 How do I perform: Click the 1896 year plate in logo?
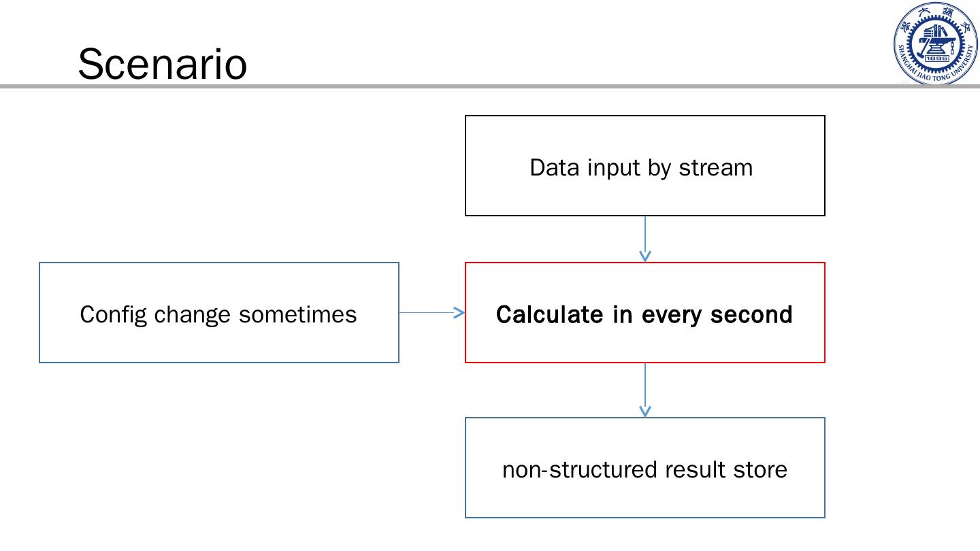pyautogui.click(x=936, y=59)
